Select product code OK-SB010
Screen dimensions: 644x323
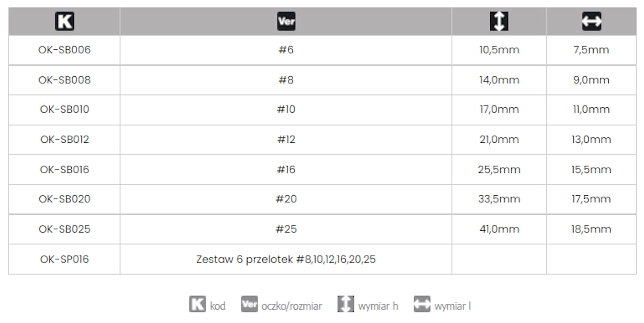(64, 109)
